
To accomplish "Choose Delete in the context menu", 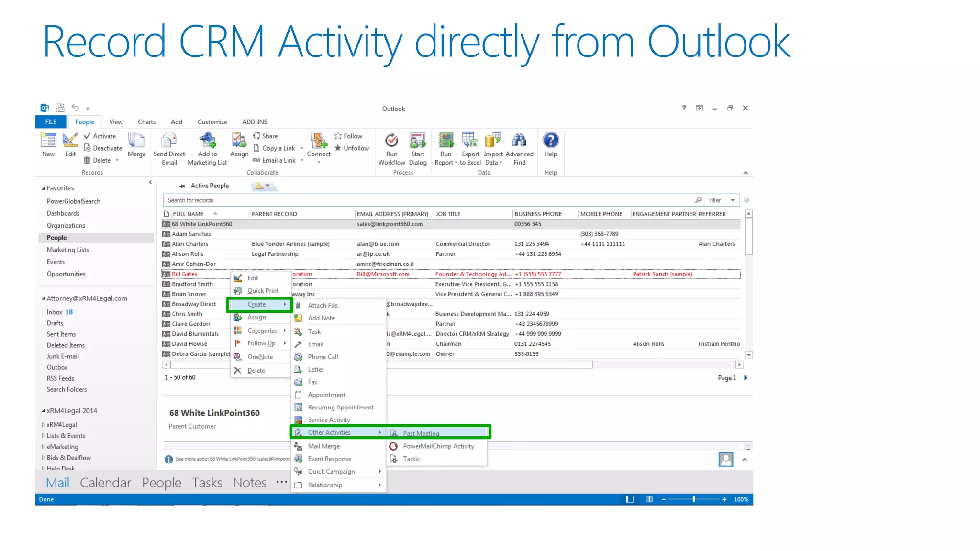I will (256, 371).
